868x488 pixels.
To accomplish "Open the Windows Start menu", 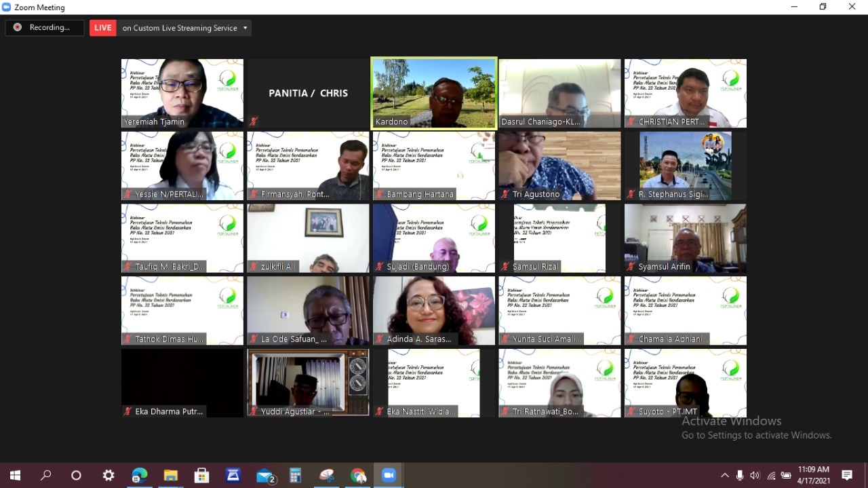I will point(15,476).
